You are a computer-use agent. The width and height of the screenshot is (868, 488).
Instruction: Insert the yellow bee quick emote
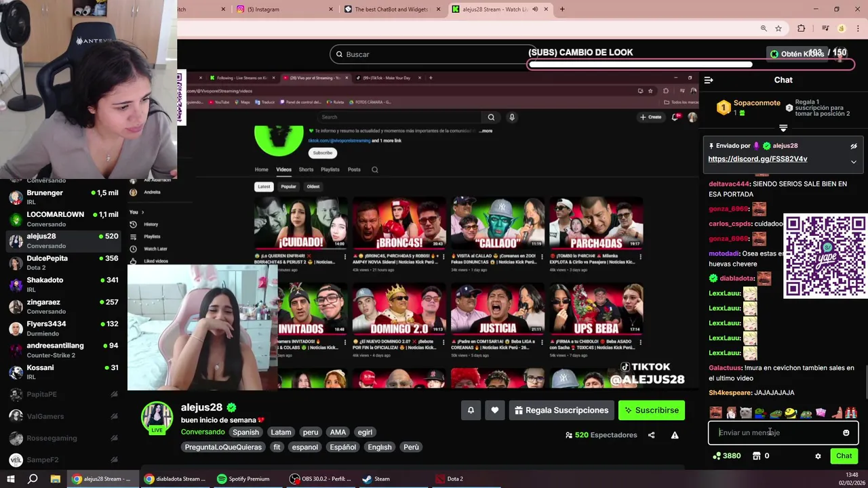click(791, 412)
